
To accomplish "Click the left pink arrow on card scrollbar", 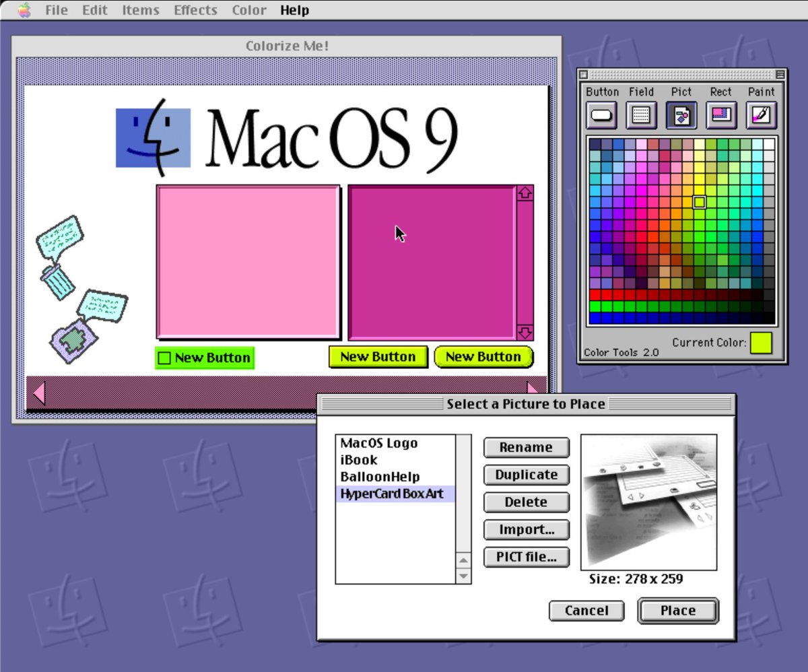I will [x=38, y=393].
